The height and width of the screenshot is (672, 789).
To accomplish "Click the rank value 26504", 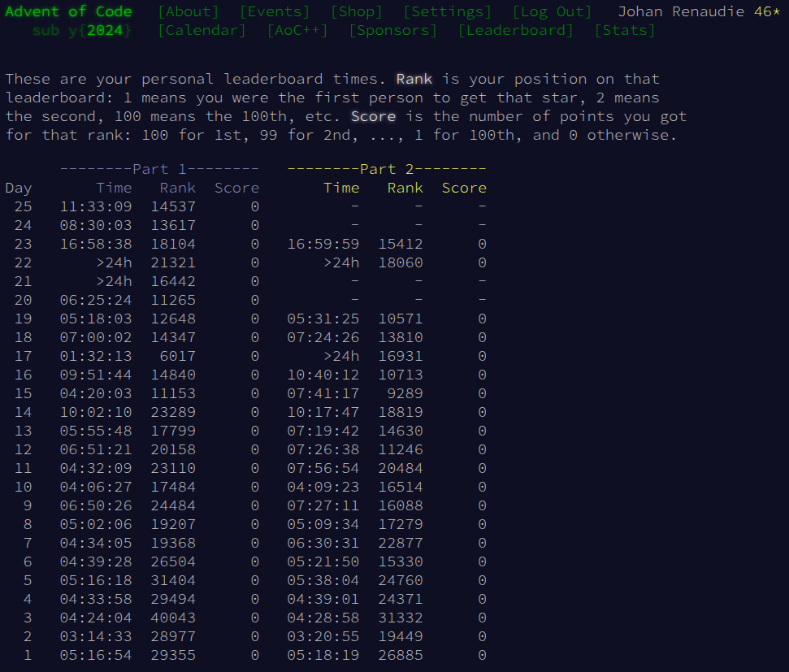I will [x=173, y=561].
